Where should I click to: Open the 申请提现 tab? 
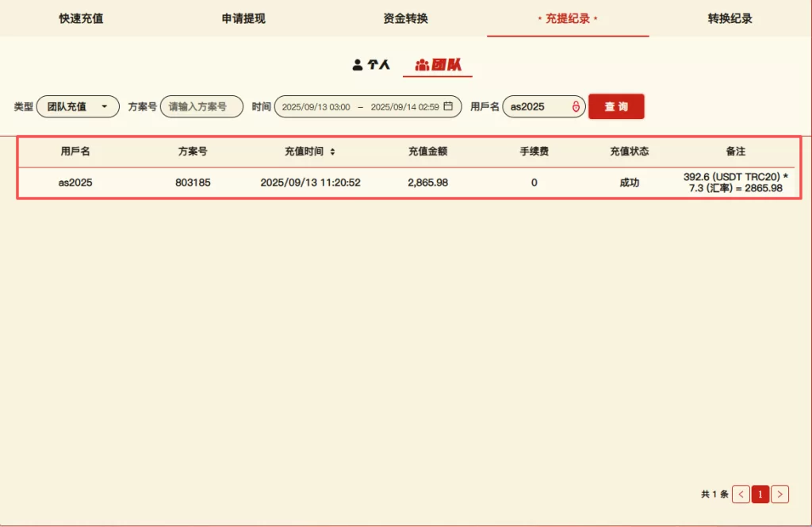point(243,18)
